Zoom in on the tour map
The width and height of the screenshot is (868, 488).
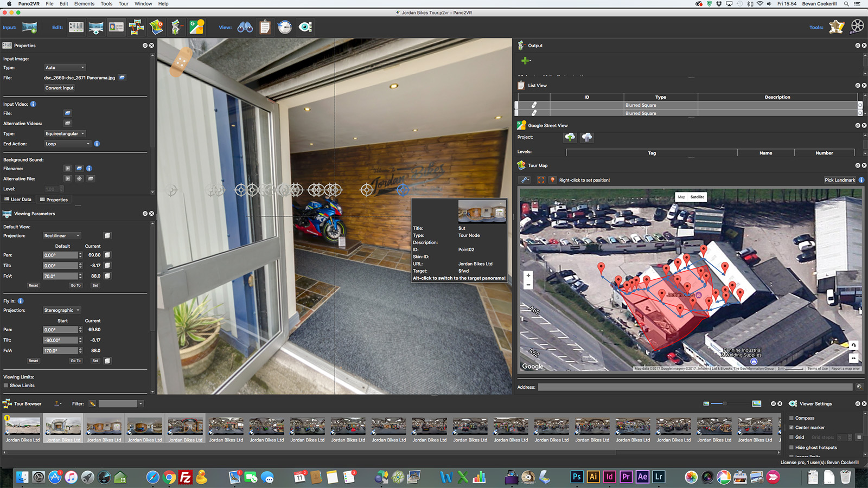528,275
